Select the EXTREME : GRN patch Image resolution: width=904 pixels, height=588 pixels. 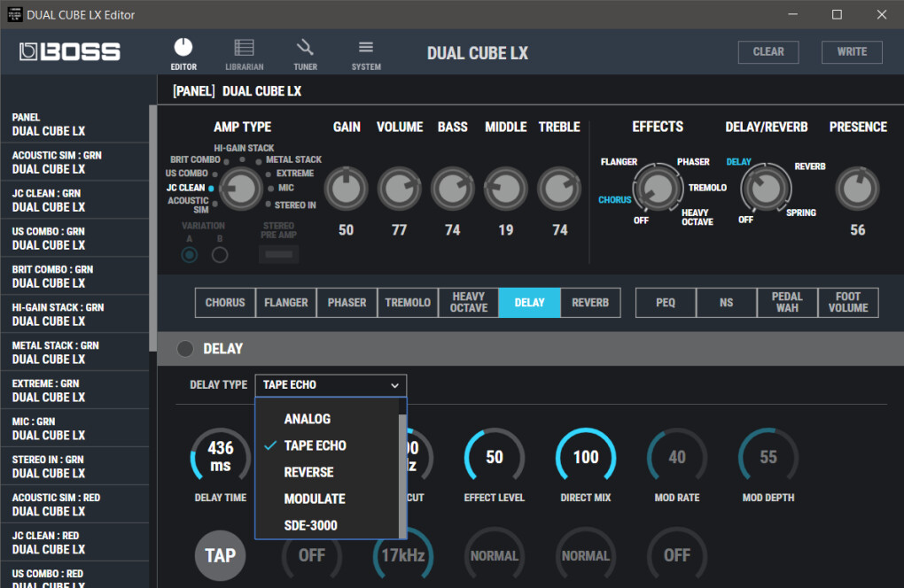pos(74,390)
